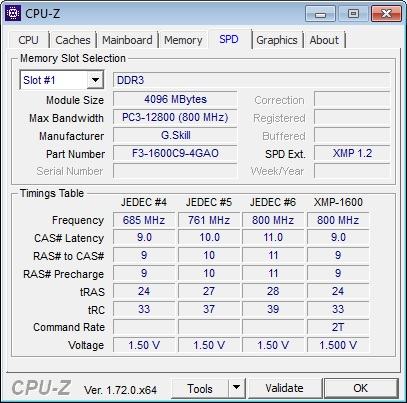Click the empty Serial Number field
407x403 pixels.
pos(175,171)
